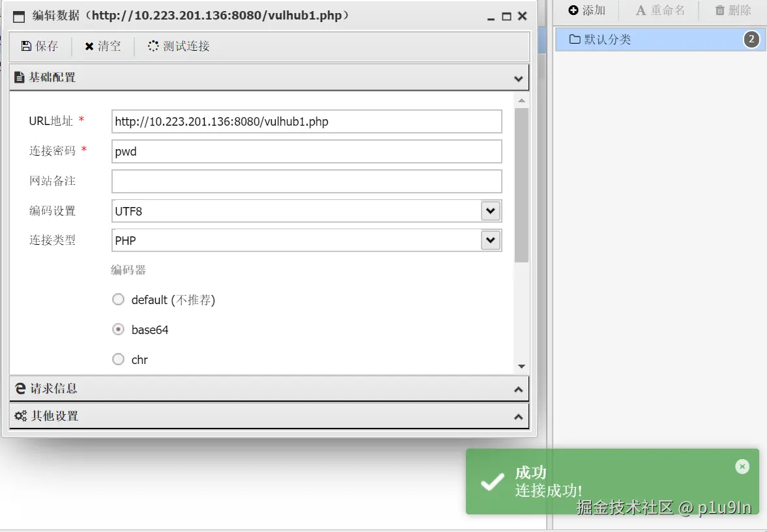This screenshot has width=767, height=532.
Task: Click the chevron on 请求信息 header
Action: [x=519, y=389]
